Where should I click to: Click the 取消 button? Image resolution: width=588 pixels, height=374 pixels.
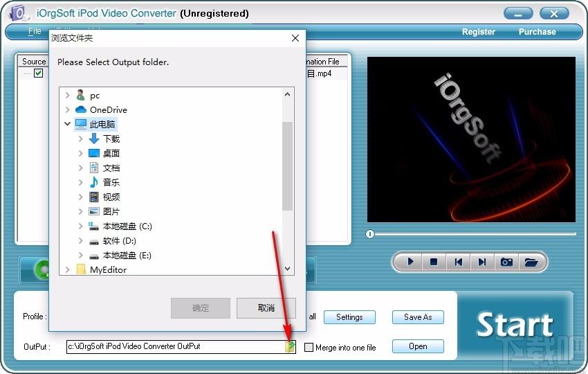[266, 308]
